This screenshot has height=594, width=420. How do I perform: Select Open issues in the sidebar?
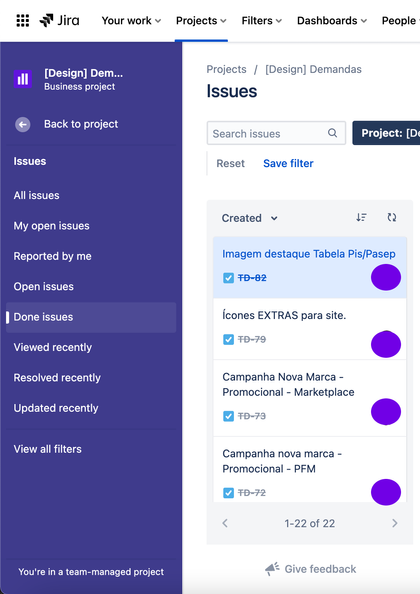click(x=44, y=286)
